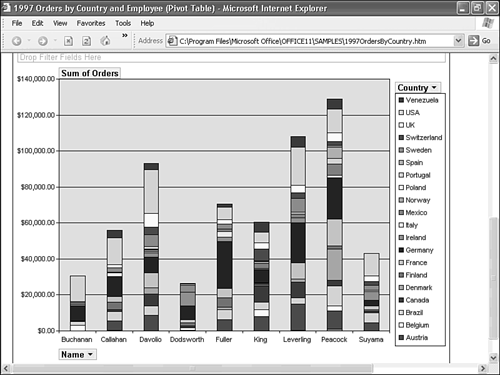Screen dimensions: 500x375
Task: Expand the Address bar history dropdown
Action: 458,41
